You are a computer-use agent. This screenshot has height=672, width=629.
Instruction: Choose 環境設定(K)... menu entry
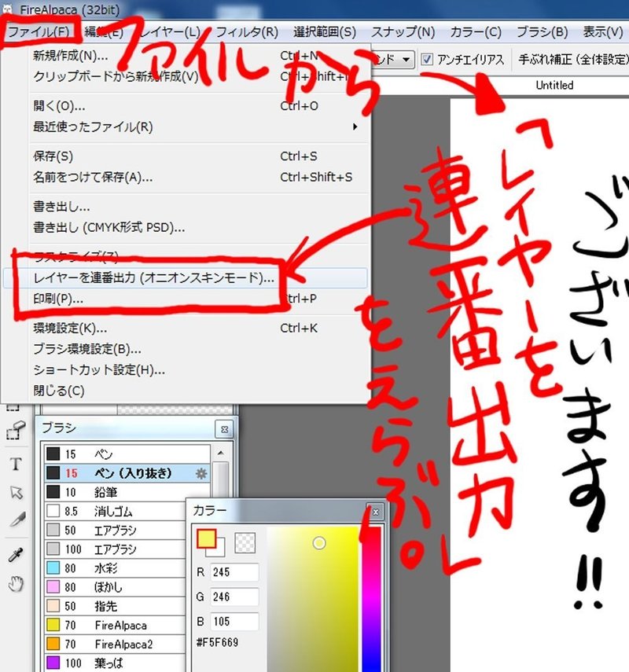point(186,329)
